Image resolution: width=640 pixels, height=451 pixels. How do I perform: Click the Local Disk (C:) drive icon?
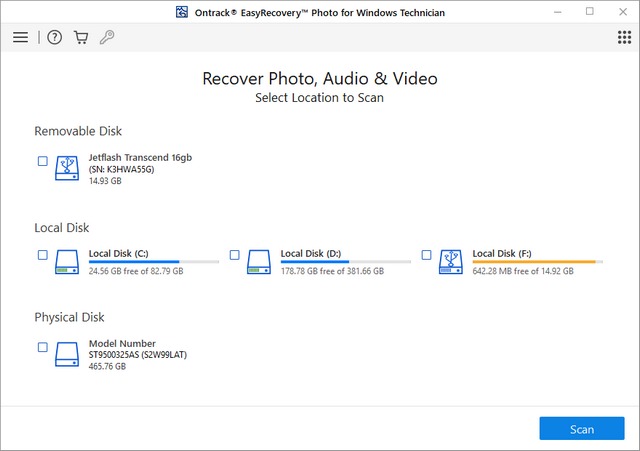(x=67, y=262)
